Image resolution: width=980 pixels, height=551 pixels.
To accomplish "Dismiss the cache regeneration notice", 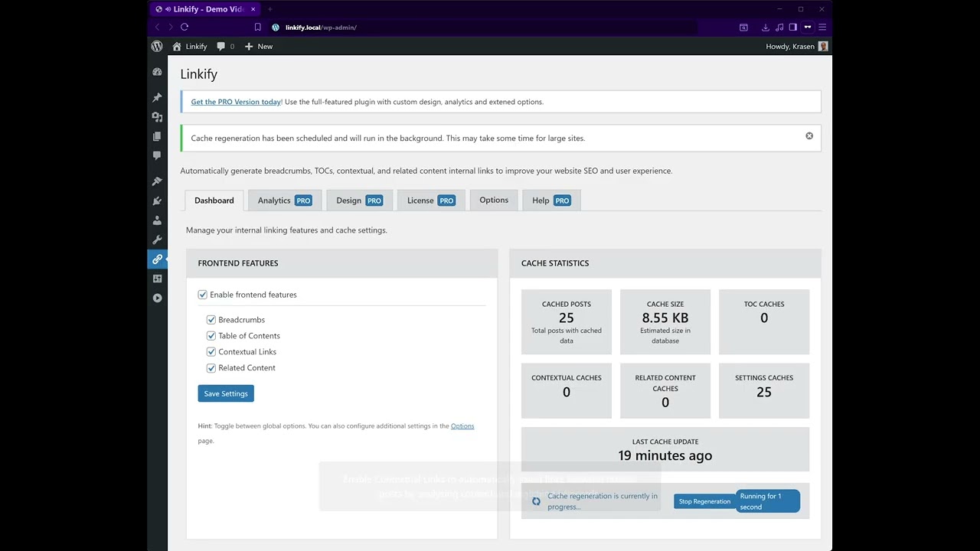I will point(809,135).
